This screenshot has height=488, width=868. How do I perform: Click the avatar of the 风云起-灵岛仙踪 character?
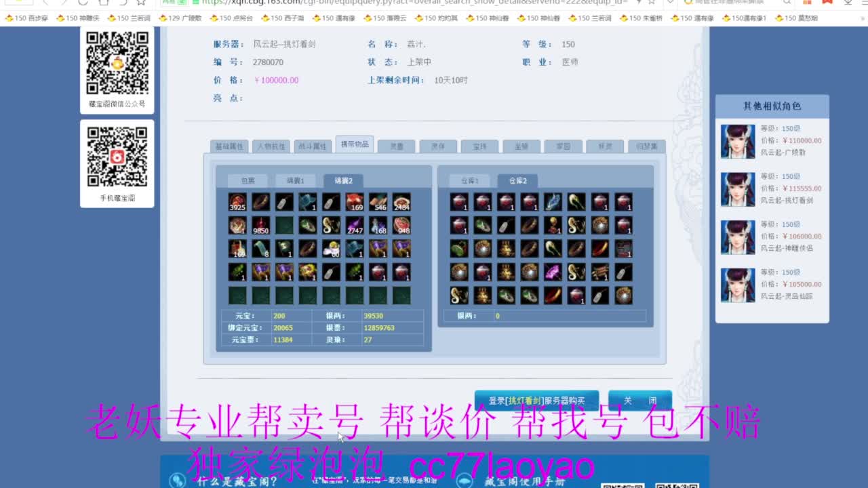738,285
